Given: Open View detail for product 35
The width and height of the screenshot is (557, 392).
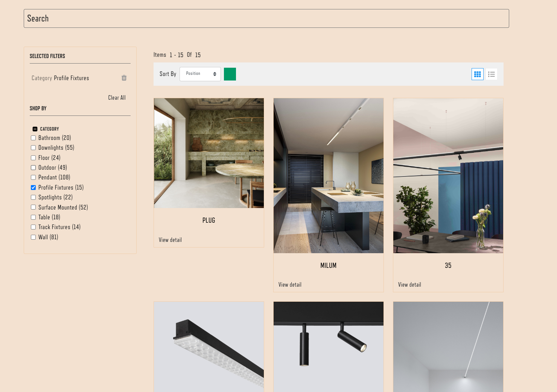Looking at the screenshot, I should [x=409, y=285].
